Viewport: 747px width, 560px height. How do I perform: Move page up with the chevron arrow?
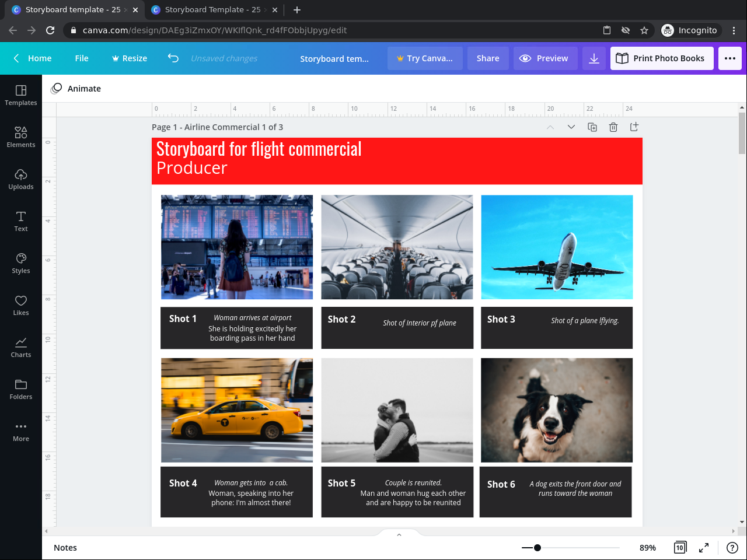point(550,127)
